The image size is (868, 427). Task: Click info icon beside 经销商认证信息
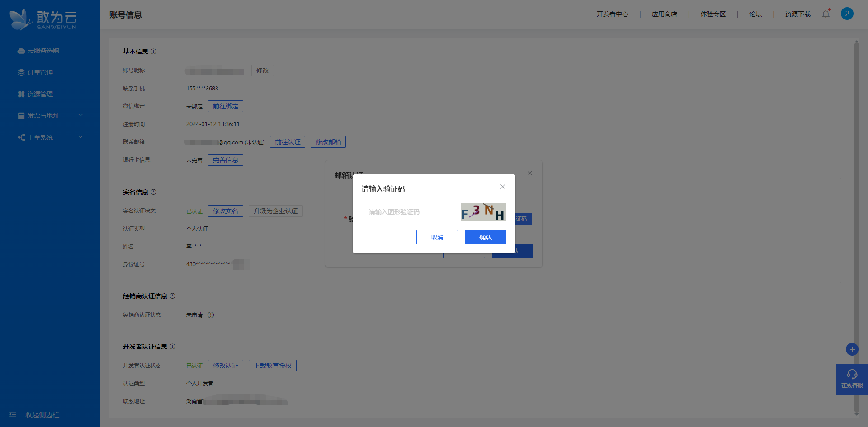pyautogui.click(x=173, y=296)
